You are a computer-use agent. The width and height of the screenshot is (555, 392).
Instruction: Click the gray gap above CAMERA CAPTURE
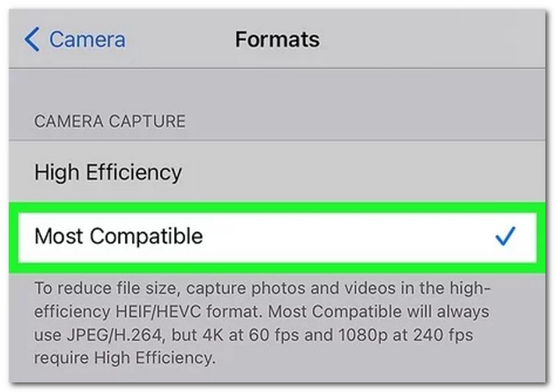coord(277,89)
